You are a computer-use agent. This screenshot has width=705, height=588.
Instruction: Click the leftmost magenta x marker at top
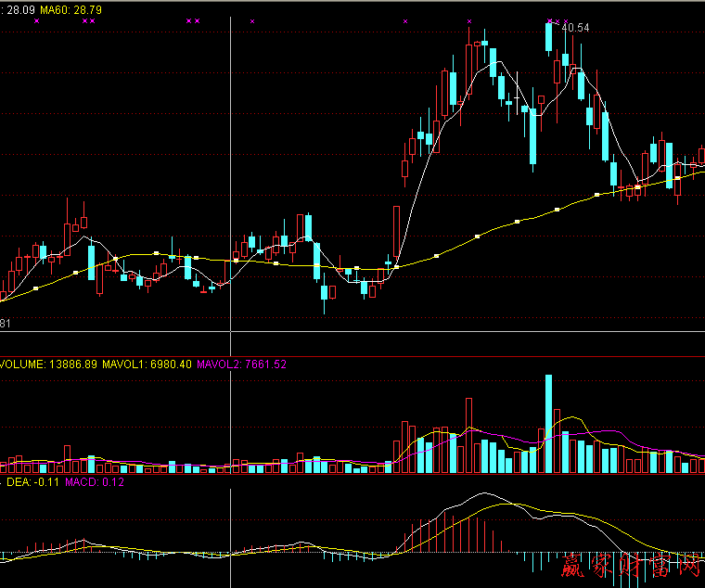tap(36, 20)
